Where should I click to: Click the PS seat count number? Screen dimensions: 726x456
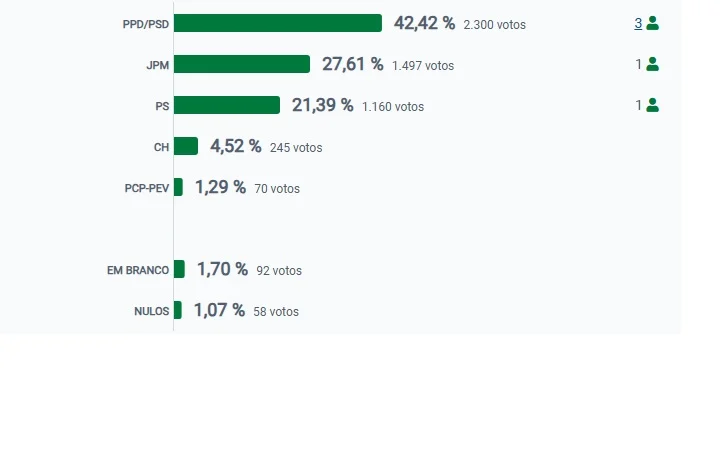(x=638, y=106)
